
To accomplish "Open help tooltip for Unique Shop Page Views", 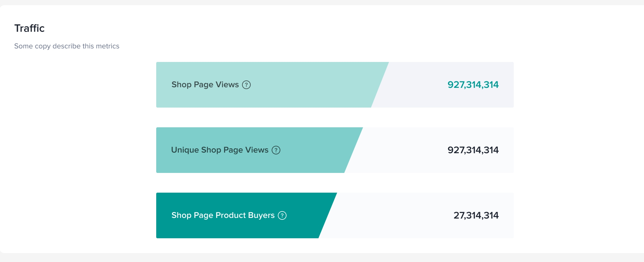I will [276, 150].
